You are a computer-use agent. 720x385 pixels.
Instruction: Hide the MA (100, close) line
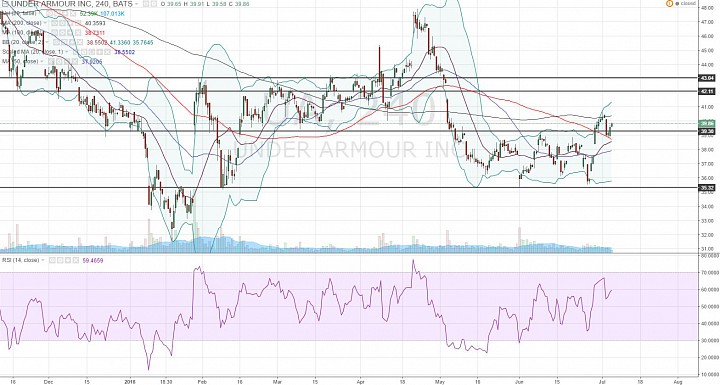point(54,33)
